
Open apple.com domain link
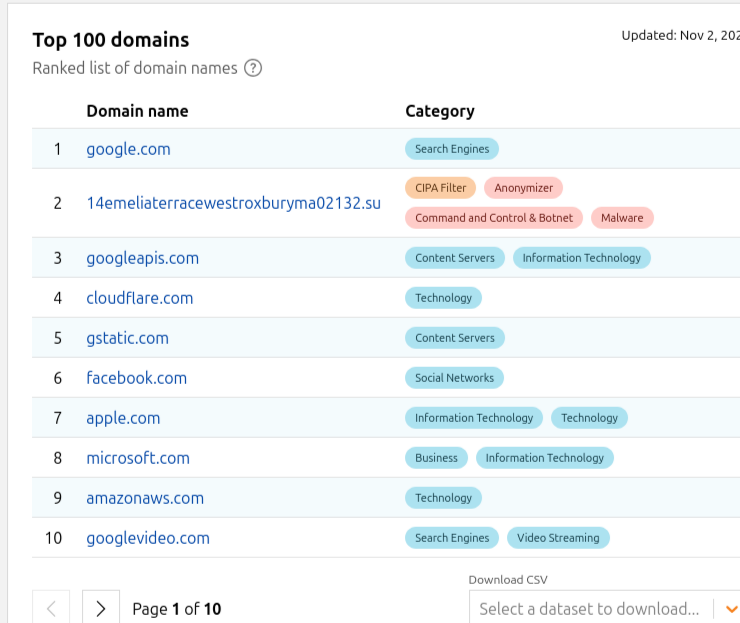point(123,418)
